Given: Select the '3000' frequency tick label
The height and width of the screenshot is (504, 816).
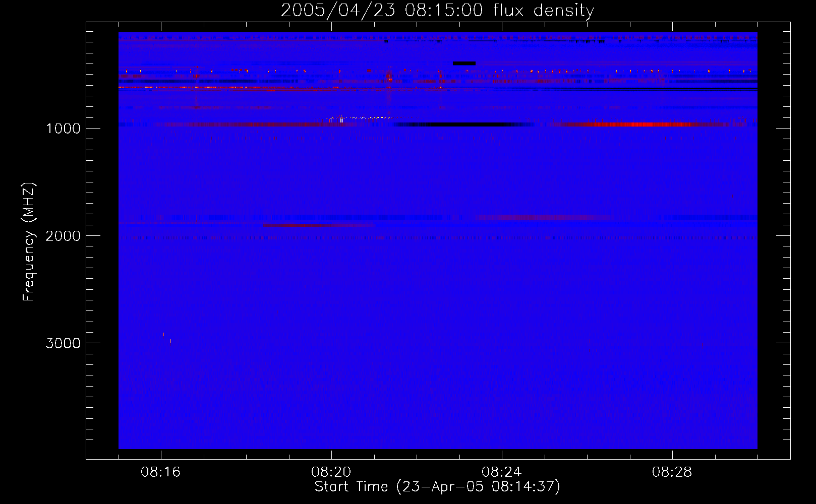Looking at the screenshot, I should pos(63,343).
